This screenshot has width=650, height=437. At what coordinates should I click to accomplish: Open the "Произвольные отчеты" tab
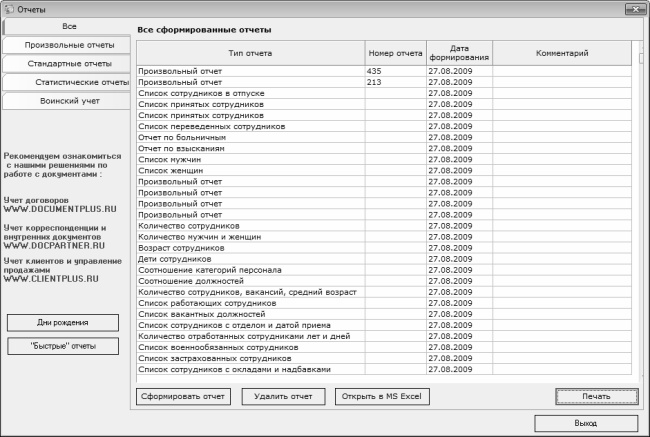pyautogui.click(x=65, y=45)
